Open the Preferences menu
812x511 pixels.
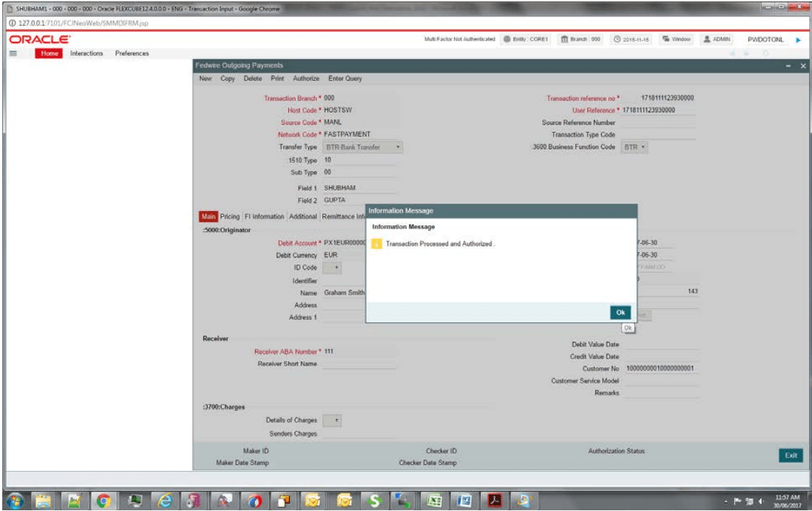point(132,53)
